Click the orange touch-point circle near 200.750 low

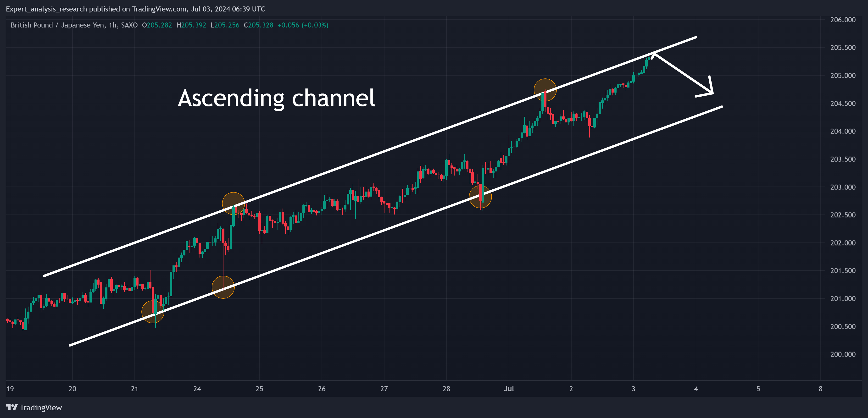[153, 312]
